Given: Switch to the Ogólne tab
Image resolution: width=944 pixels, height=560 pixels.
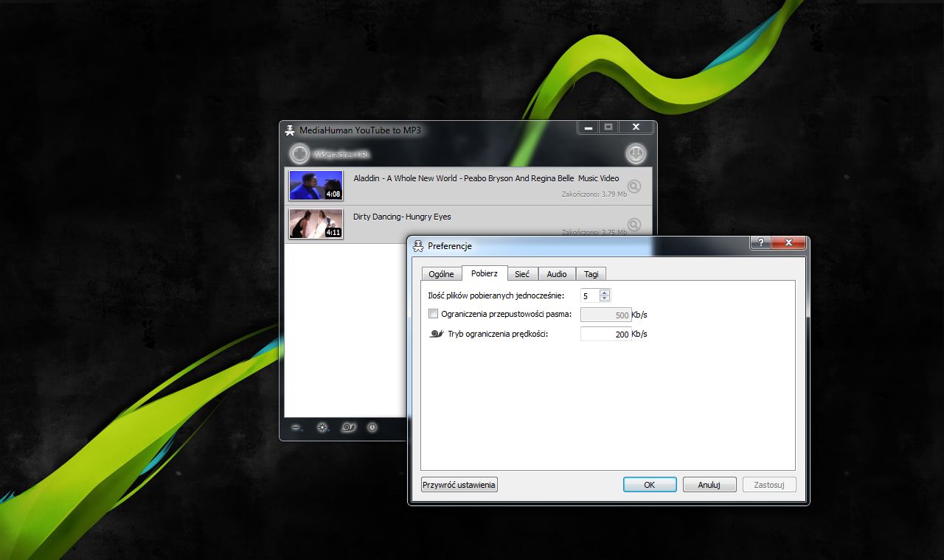Looking at the screenshot, I should tap(441, 274).
